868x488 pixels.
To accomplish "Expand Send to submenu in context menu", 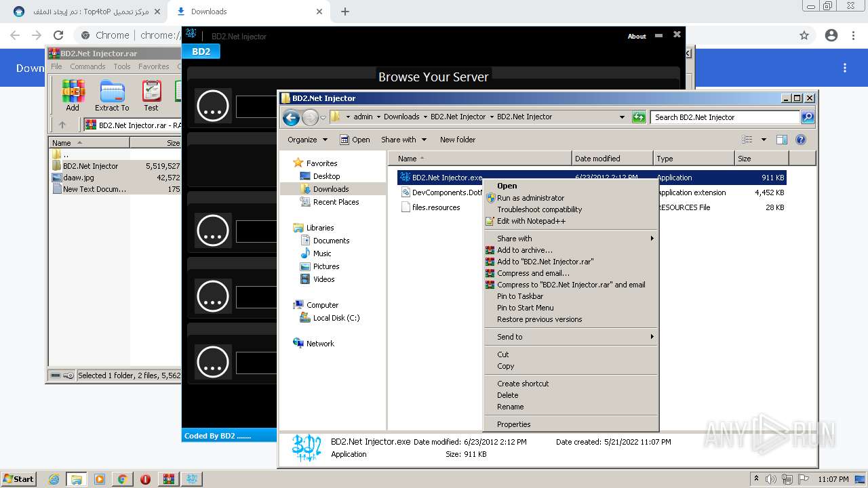I will 571,337.
